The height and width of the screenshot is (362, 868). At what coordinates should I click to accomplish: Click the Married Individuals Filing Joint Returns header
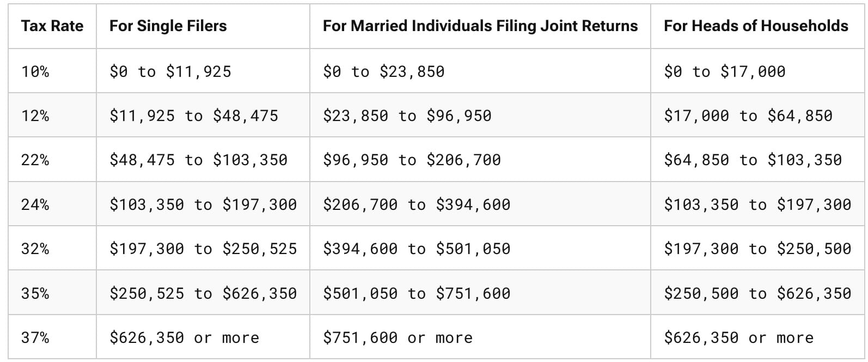480,26
